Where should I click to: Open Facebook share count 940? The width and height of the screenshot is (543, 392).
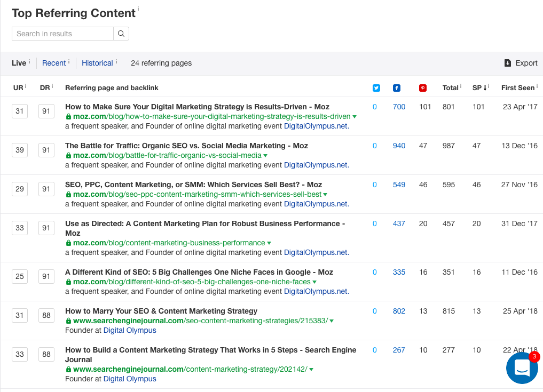pyautogui.click(x=399, y=146)
